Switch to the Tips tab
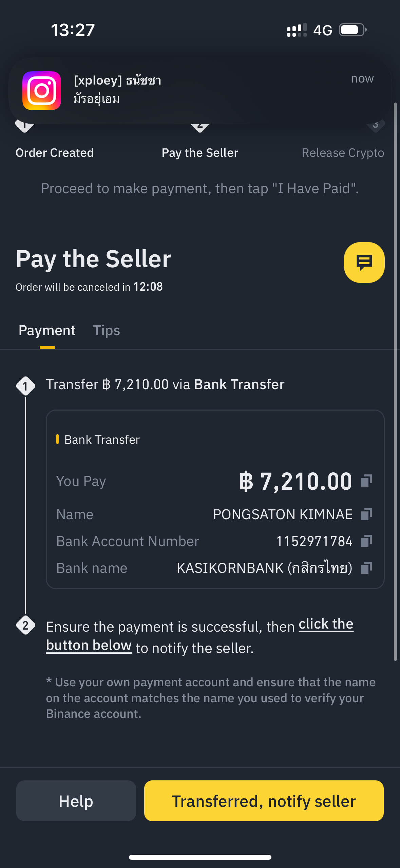Image resolution: width=400 pixels, height=868 pixels. tap(107, 330)
